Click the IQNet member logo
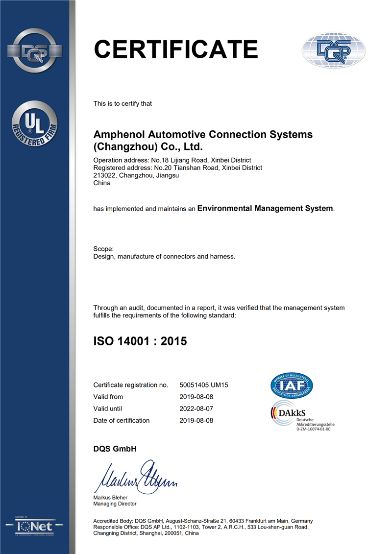The width and height of the screenshot is (392, 554). (35, 526)
